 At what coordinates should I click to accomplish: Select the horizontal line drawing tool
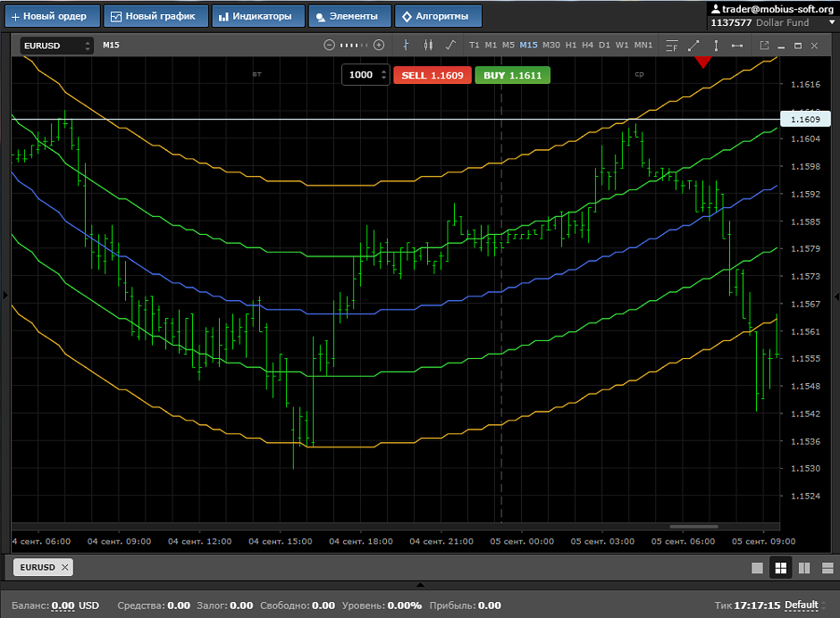737,46
